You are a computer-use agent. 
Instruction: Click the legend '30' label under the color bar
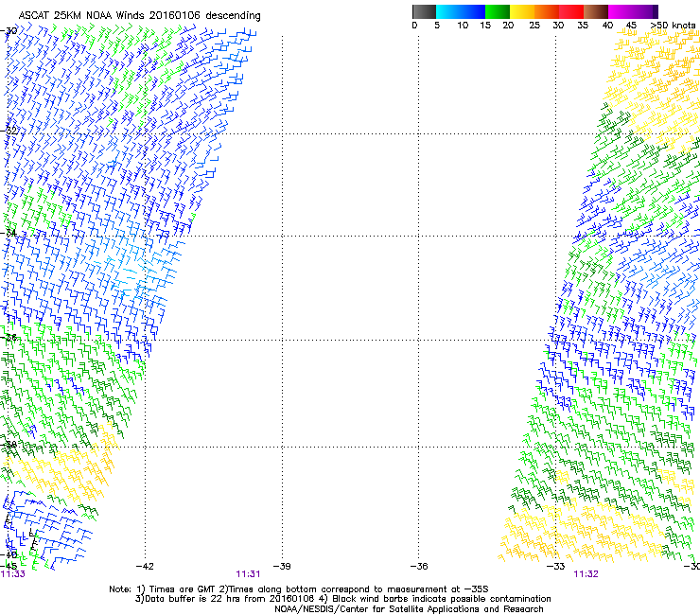click(558, 26)
